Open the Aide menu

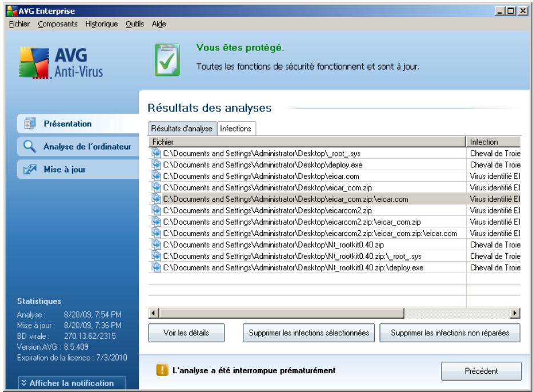tap(159, 24)
